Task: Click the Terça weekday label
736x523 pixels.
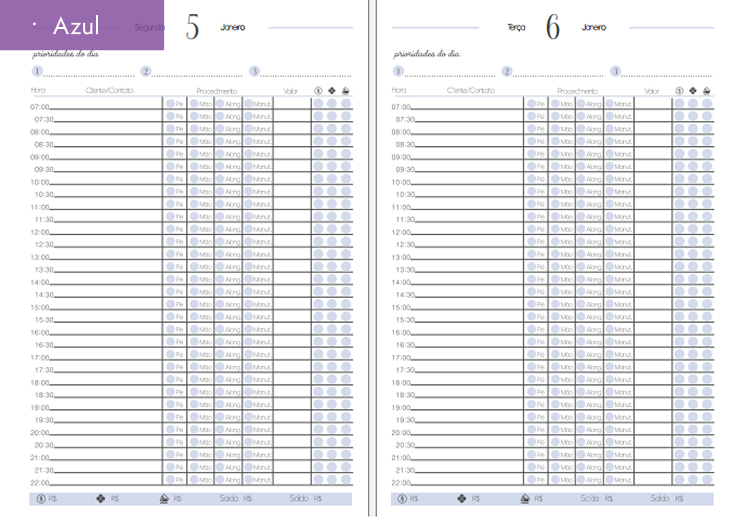Action: coord(516,28)
